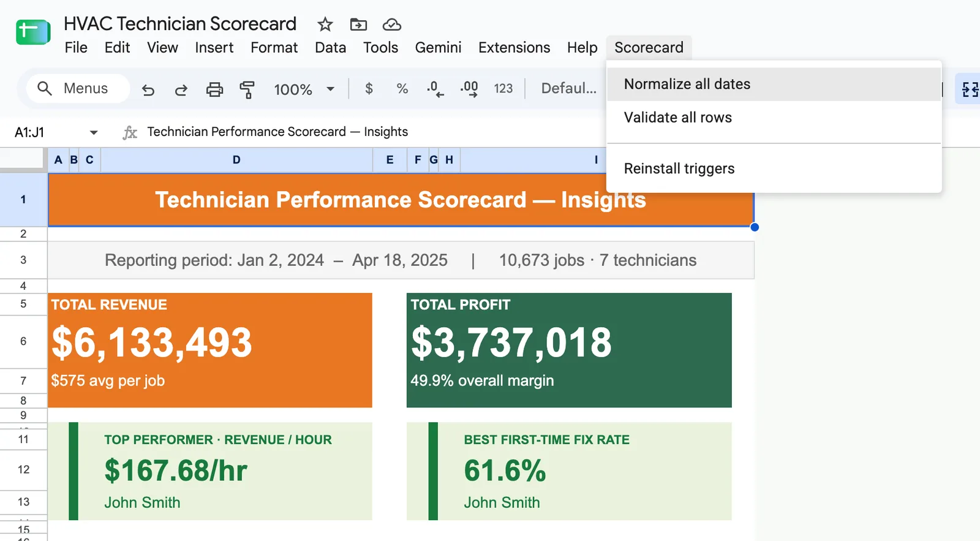
Task: Open the Gemini menu
Action: tap(438, 48)
